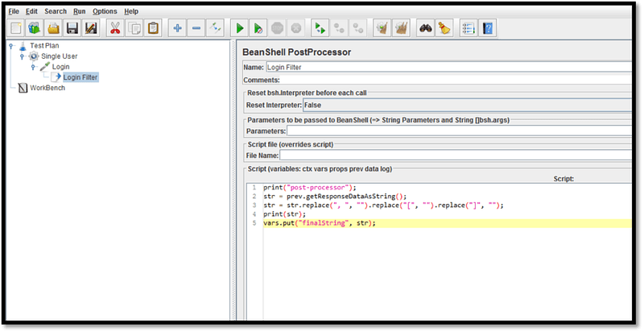The image size is (644, 332).
Task: Click the Cut scissors icon
Action: pos(114,28)
